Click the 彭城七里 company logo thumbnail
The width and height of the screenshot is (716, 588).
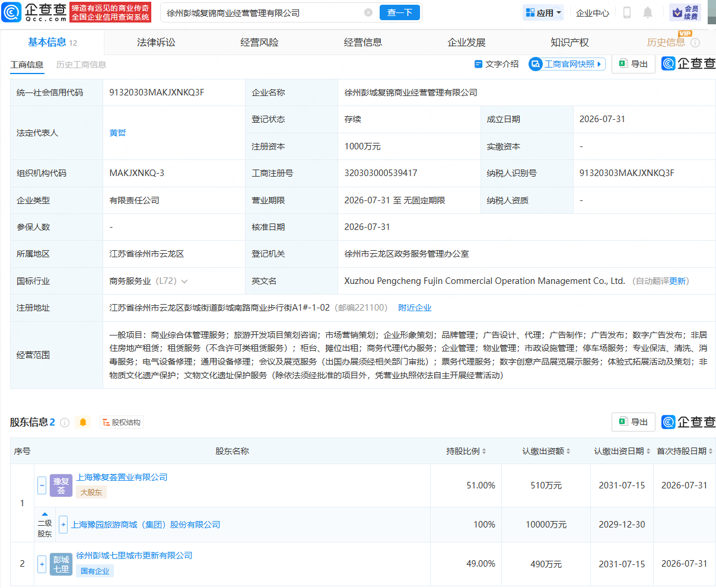[x=61, y=564]
